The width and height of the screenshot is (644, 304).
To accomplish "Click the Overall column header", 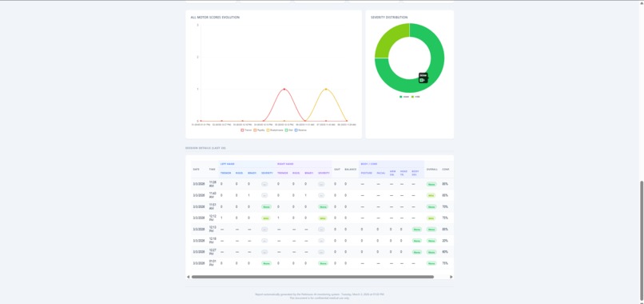I will tap(431, 169).
